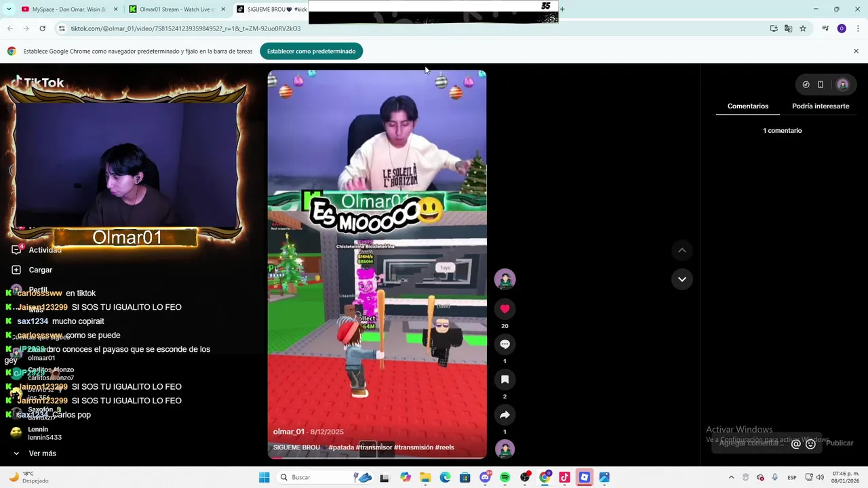This screenshot has height=488, width=868.
Task: Open Chrome translate page icon
Action: pos(788,28)
